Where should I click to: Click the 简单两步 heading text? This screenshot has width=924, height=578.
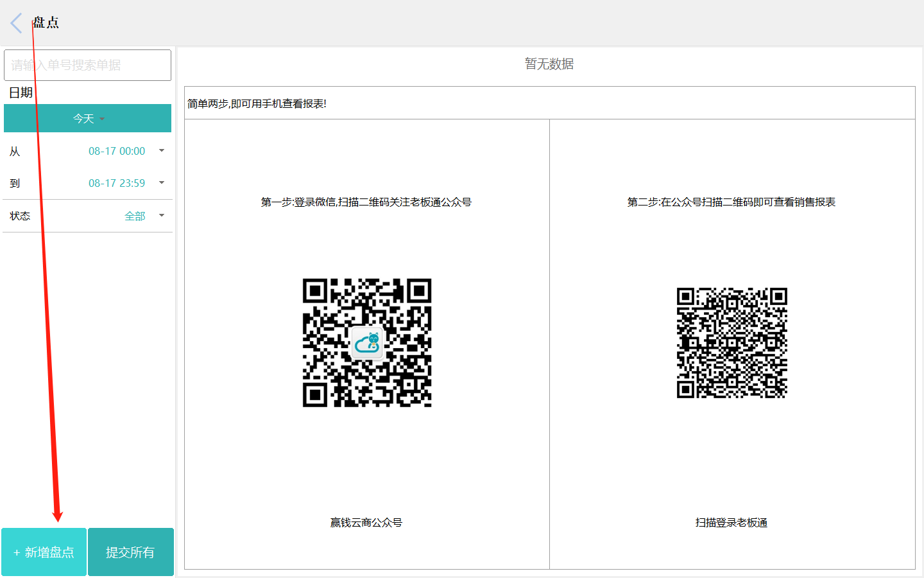point(257,103)
